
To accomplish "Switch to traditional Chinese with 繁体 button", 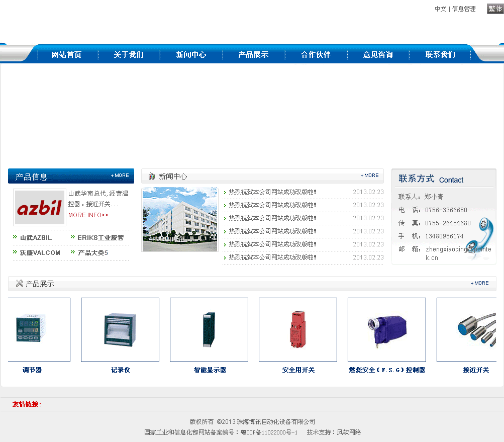I will (495, 9).
